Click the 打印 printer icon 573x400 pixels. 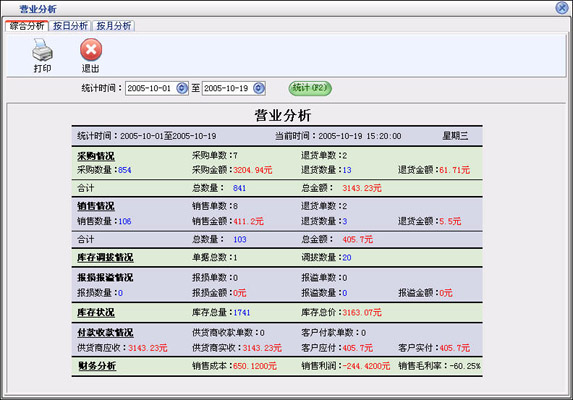pyautogui.click(x=42, y=50)
